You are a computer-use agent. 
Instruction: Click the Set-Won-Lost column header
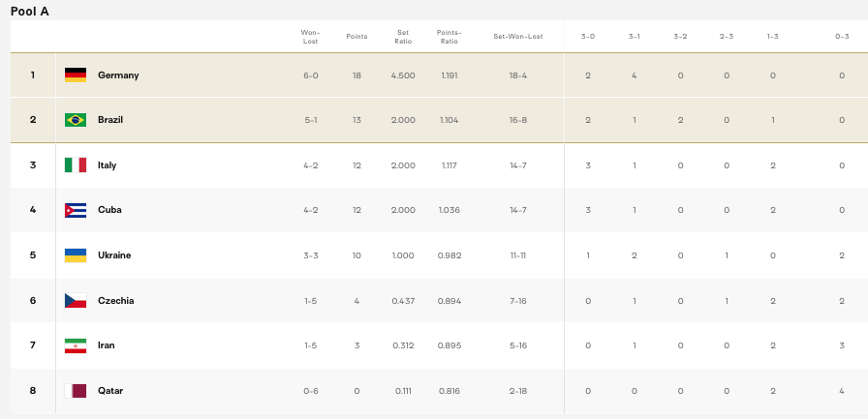[517, 37]
